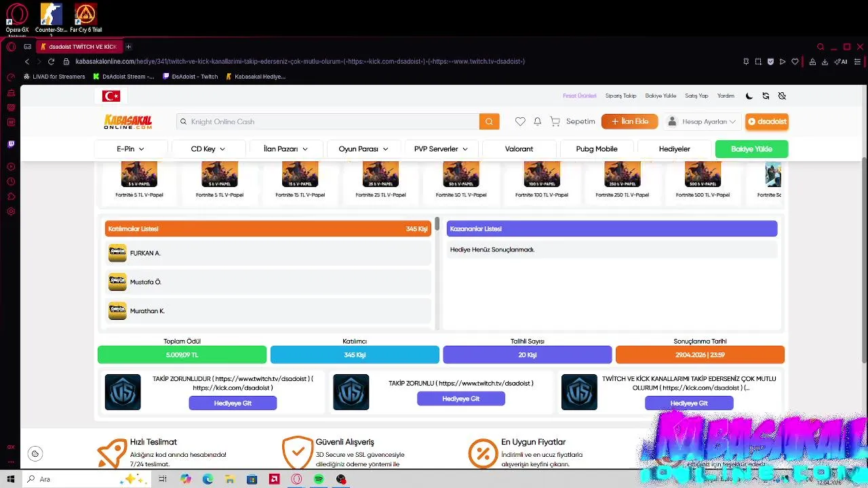Screen dimensions: 868x488
Task: Open the Twitch panel in the sidebar
Action: (11, 144)
